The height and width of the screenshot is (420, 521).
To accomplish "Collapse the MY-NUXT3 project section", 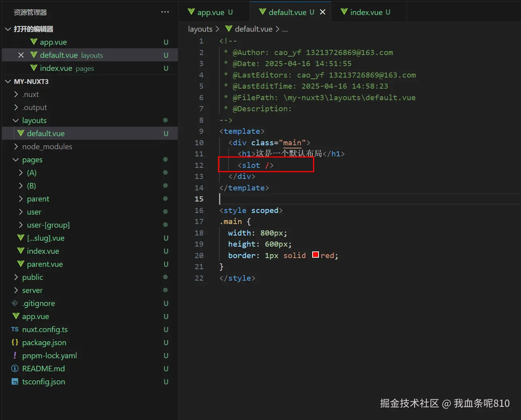I will click(x=8, y=82).
